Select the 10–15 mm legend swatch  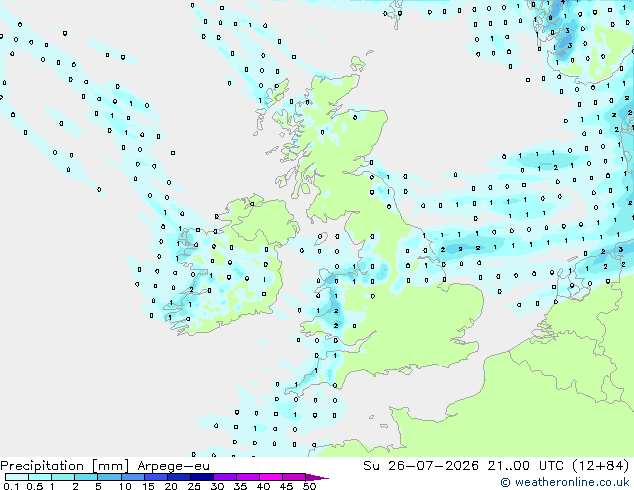133,477
